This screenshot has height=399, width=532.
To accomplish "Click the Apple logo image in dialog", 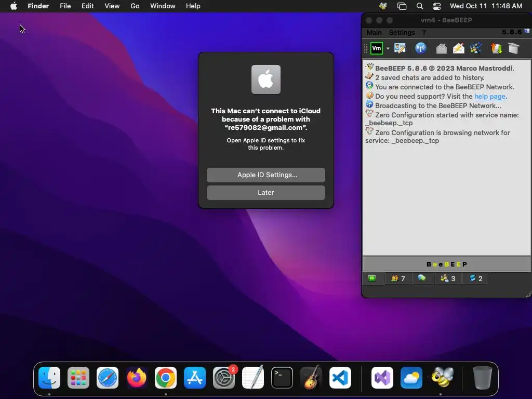I will [x=265, y=79].
